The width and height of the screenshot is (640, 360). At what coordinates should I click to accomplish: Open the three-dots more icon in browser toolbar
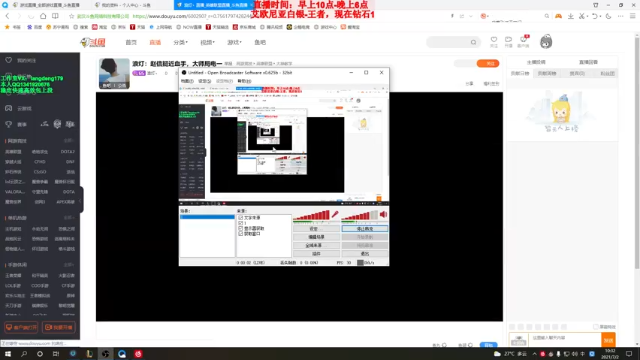click(x=620, y=16)
